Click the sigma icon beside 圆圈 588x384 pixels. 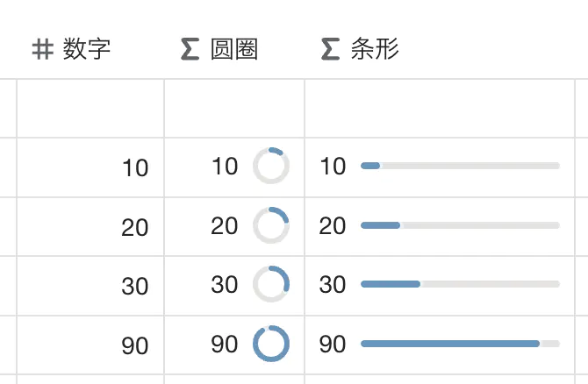[x=190, y=50]
